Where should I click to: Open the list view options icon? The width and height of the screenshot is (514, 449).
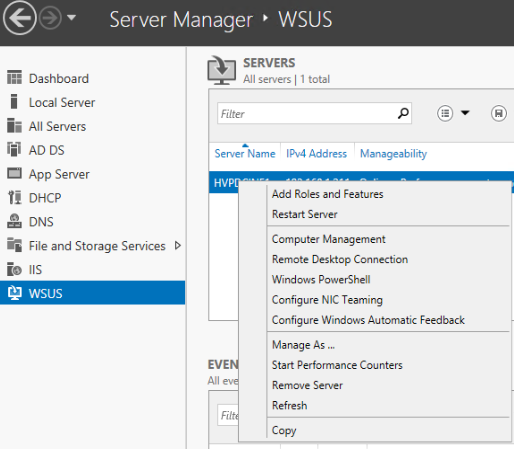(445, 113)
